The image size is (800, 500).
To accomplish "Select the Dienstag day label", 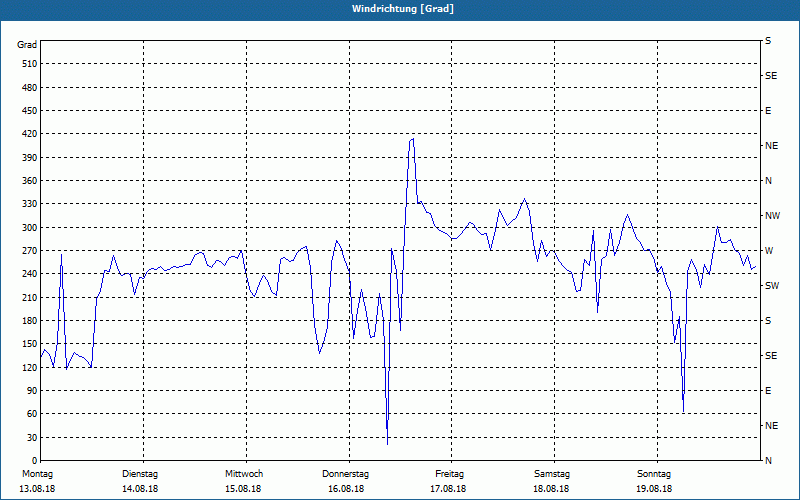I will (140, 474).
